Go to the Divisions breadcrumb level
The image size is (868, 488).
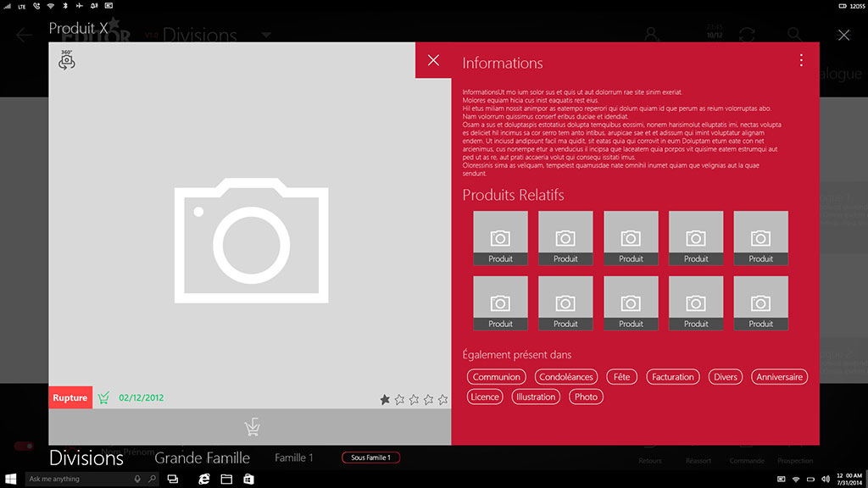coord(86,458)
